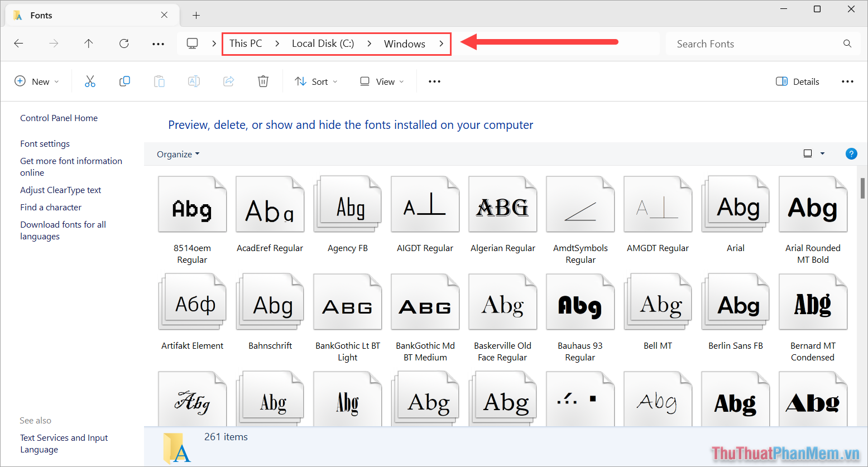Cut the selected item using scissors icon
The height and width of the screenshot is (467, 868).
(90, 81)
